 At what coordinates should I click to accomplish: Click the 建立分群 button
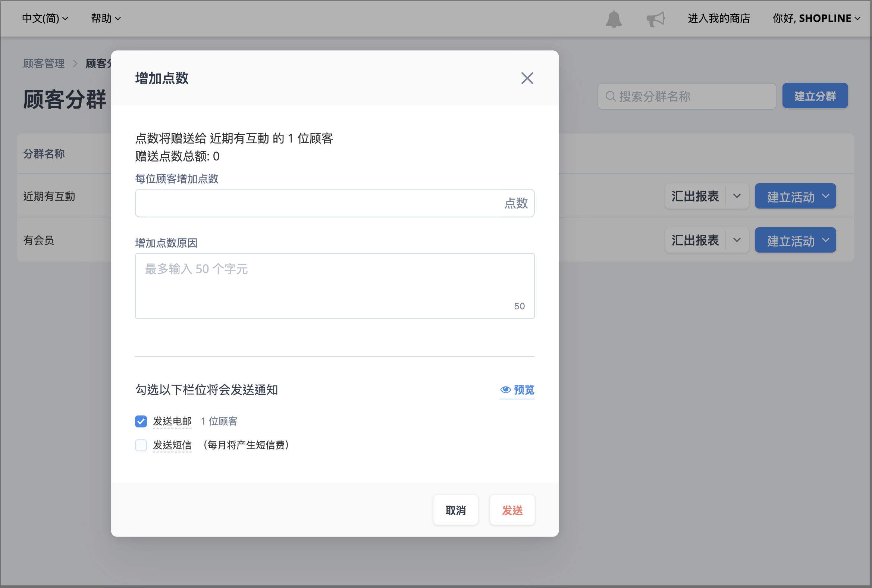815,96
